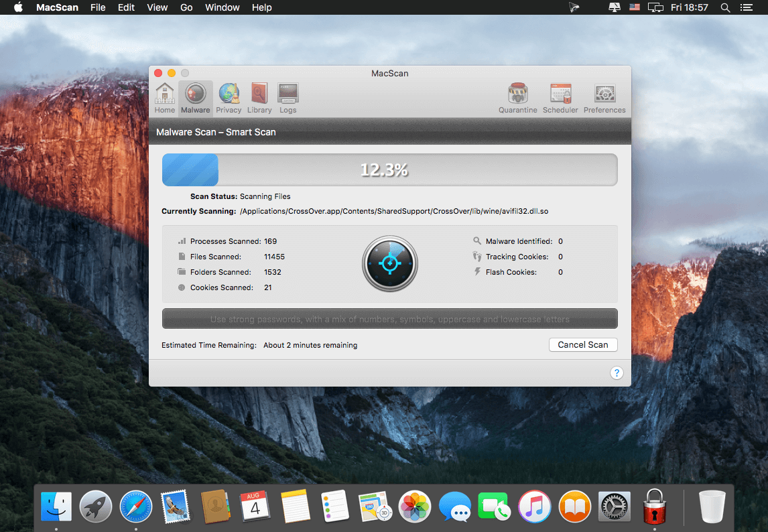Open the Preferences toolbar icon
768x532 pixels.
(x=604, y=98)
